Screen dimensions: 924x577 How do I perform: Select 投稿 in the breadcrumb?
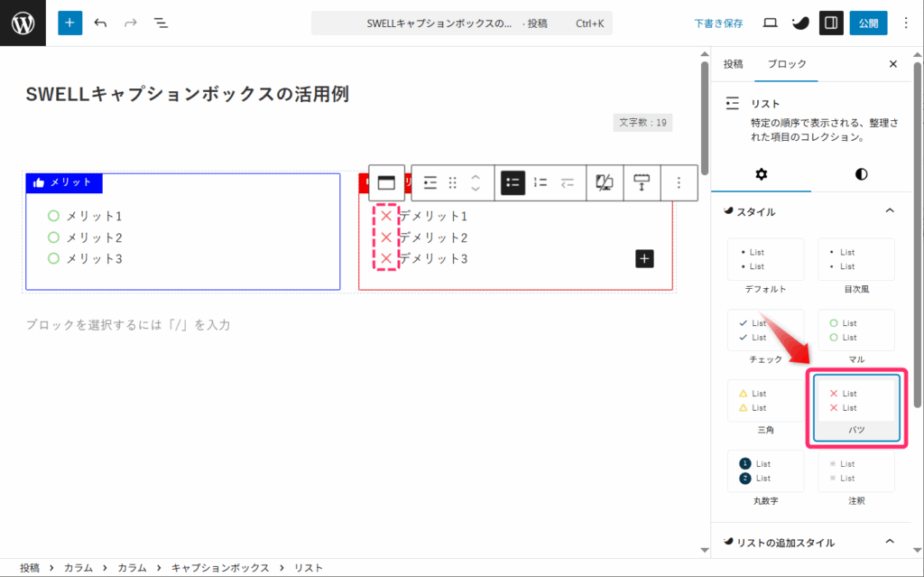[x=30, y=568]
